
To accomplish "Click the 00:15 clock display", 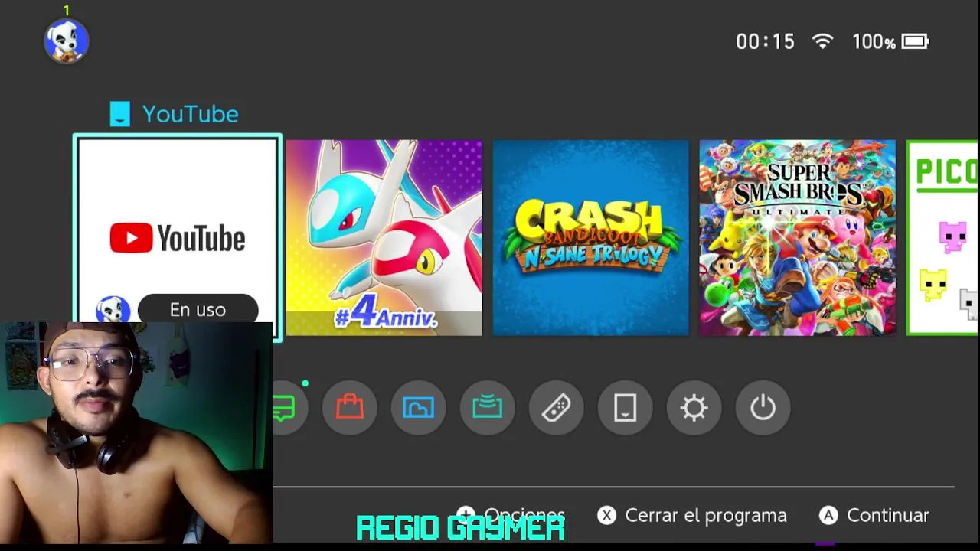I will coord(766,41).
